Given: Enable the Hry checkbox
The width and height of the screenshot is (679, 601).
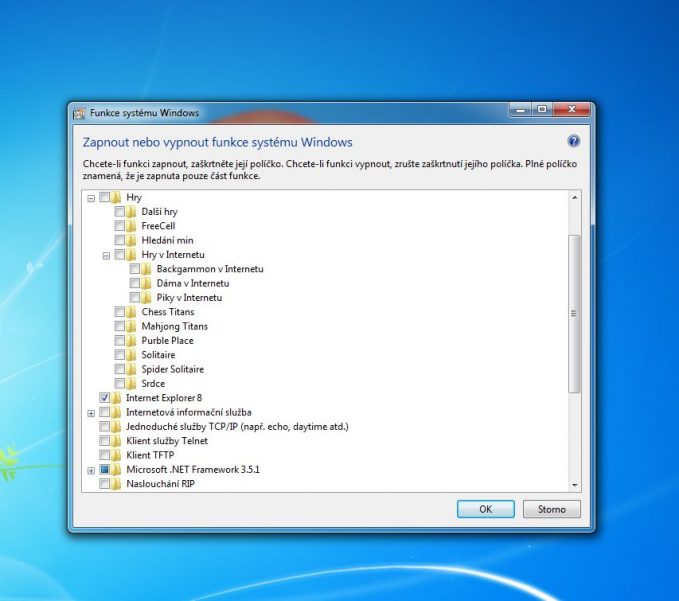Looking at the screenshot, I should 104,197.
